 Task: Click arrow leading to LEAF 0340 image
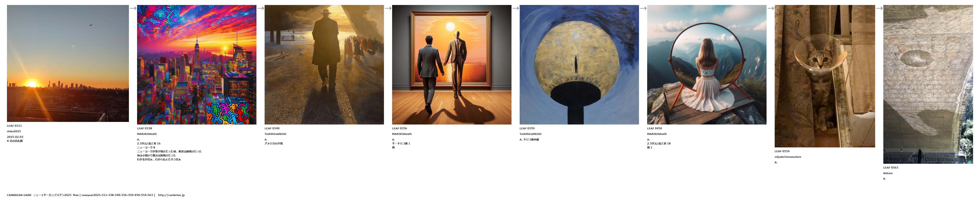pyautogui.click(x=261, y=8)
